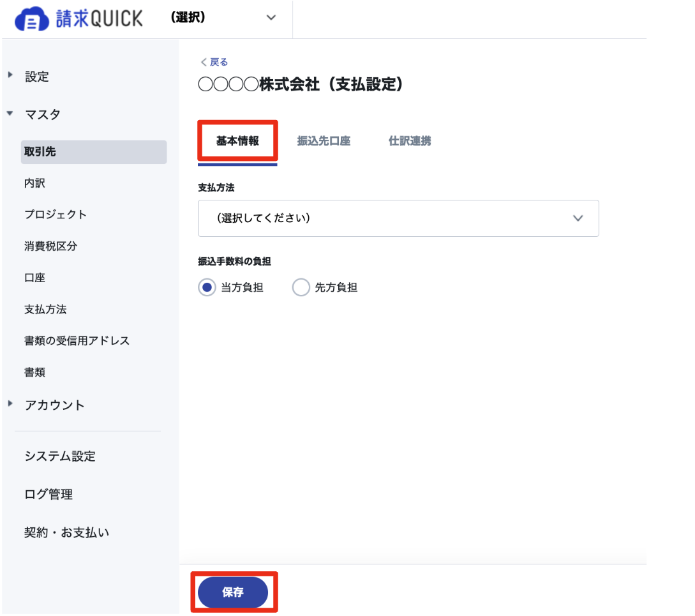This screenshot has width=695, height=616.
Task: Click the 戻る back link
Action: (214, 62)
